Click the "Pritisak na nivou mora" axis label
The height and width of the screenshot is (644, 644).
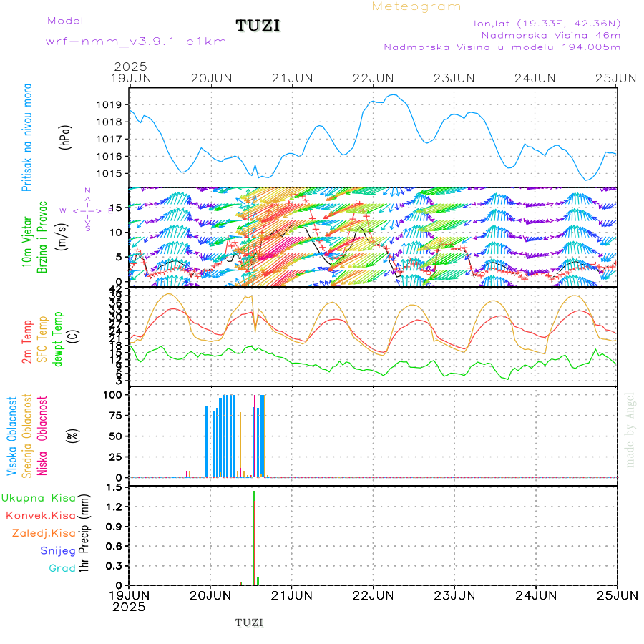pos(27,137)
